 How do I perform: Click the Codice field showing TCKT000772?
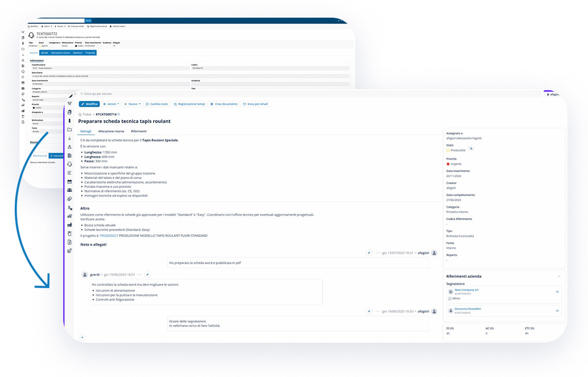[x=270, y=68]
